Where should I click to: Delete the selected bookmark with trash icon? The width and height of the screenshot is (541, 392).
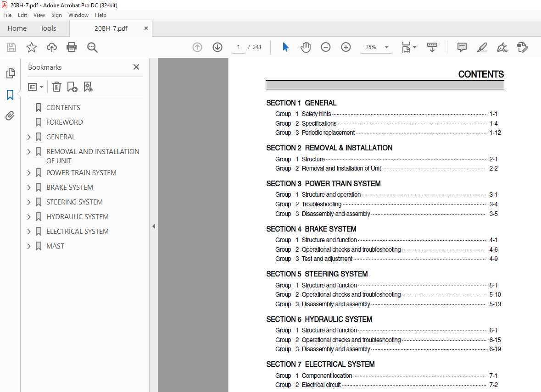[x=56, y=87]
